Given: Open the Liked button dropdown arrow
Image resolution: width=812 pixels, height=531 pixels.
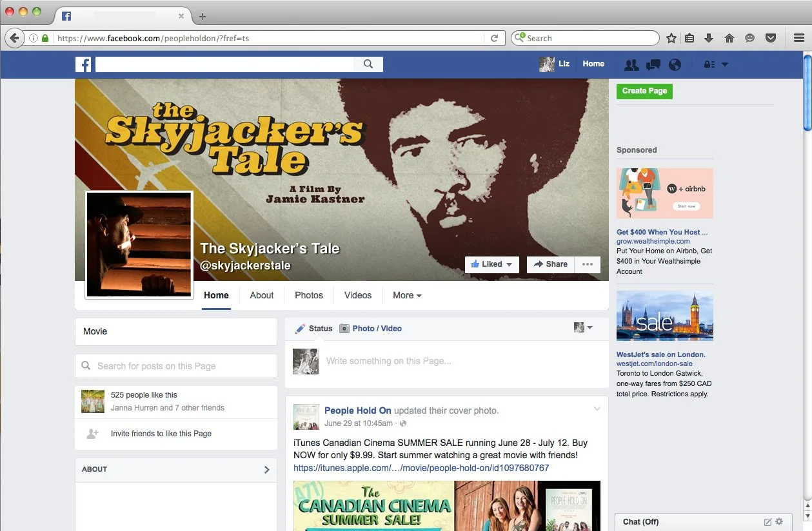Looking at the screenshot, I should tap(509, 264).
